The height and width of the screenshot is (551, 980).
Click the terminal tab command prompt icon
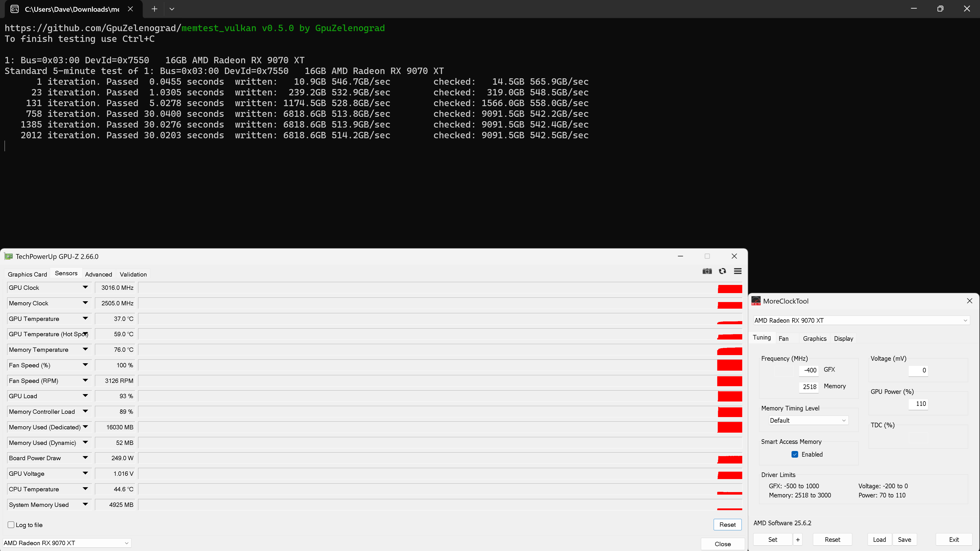[x=15, y=9]
